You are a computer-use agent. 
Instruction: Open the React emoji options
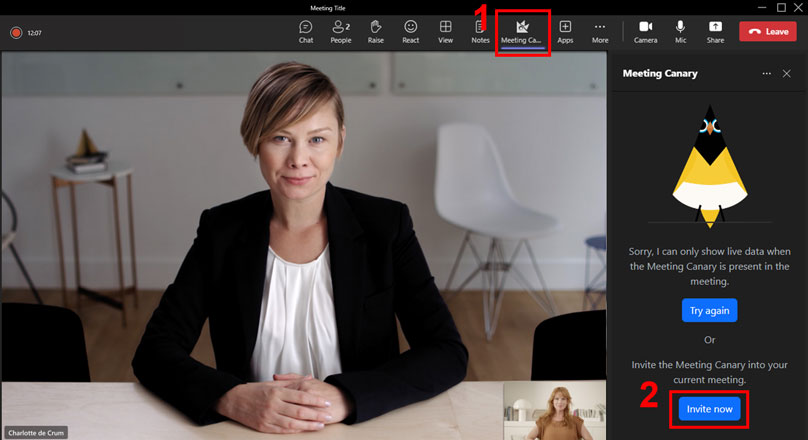410,31
